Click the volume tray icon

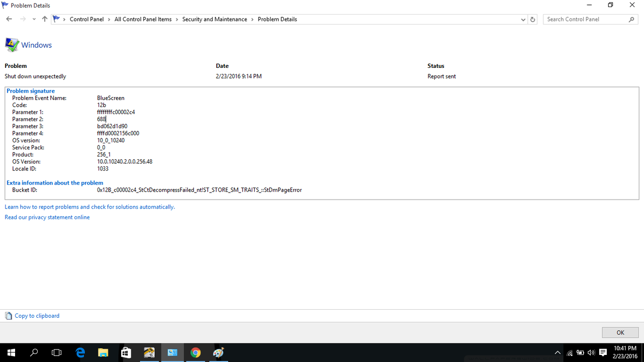[x=591, y=352]
